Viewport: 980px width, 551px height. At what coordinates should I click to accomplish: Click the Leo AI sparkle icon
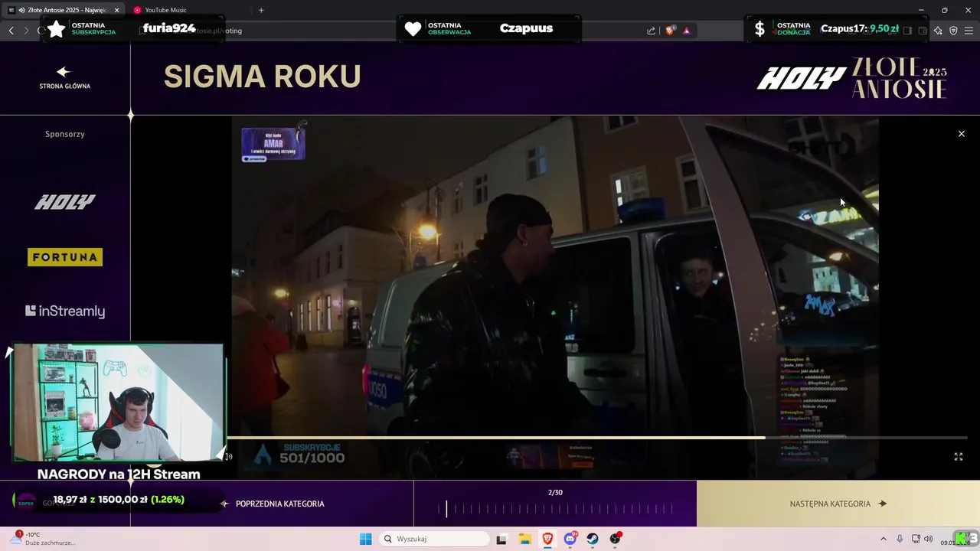pos(938,31)
